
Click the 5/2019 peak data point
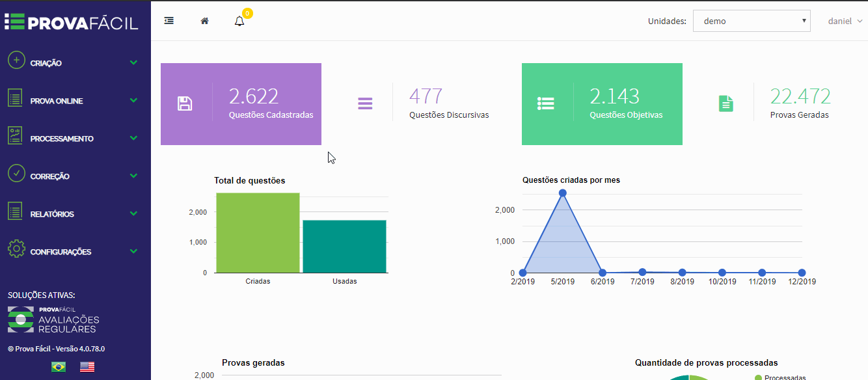563,193
